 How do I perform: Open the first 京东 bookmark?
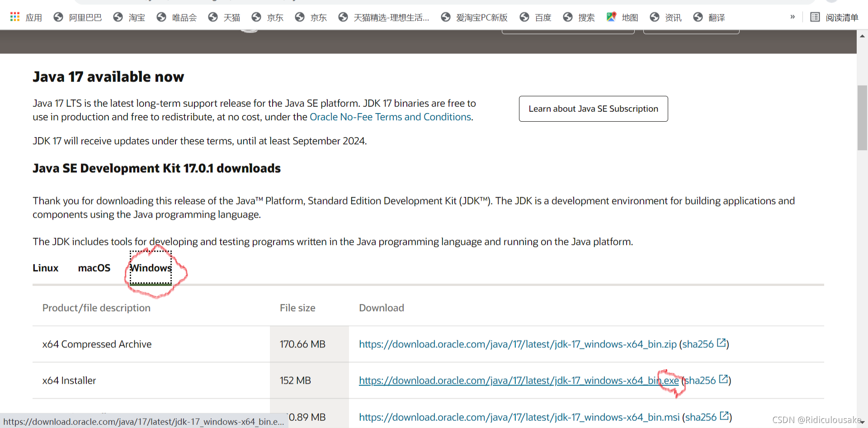(268, 17)
